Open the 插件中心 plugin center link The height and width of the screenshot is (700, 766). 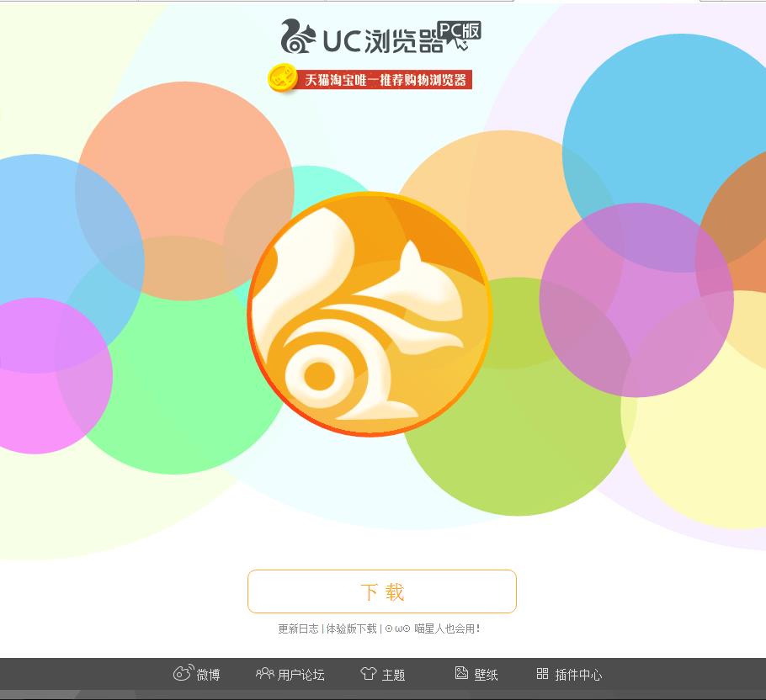pyautogui.click(x=578, y=675)
